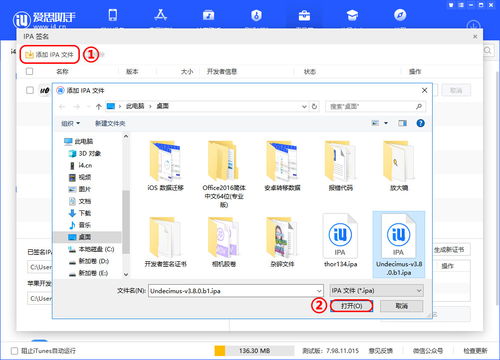Open the download center circle icon
This screenshot has width=500, height=360.
click(x=473, y=25)
